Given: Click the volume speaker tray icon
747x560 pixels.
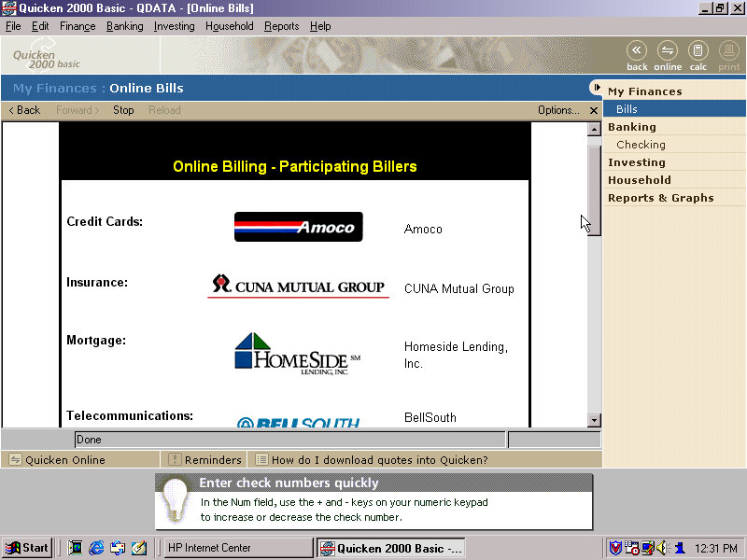Looking at the screenshot, I should (661, 548).
